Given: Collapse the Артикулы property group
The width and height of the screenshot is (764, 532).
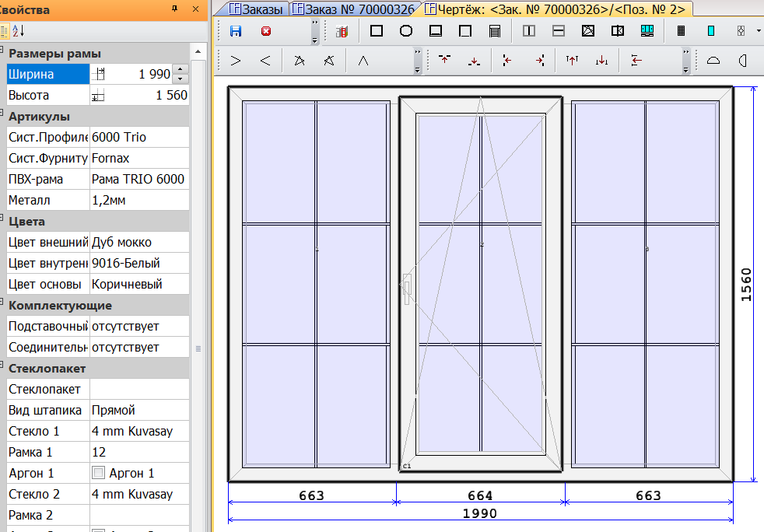Looking at the screenshot, I should click(x=2, y=114).
